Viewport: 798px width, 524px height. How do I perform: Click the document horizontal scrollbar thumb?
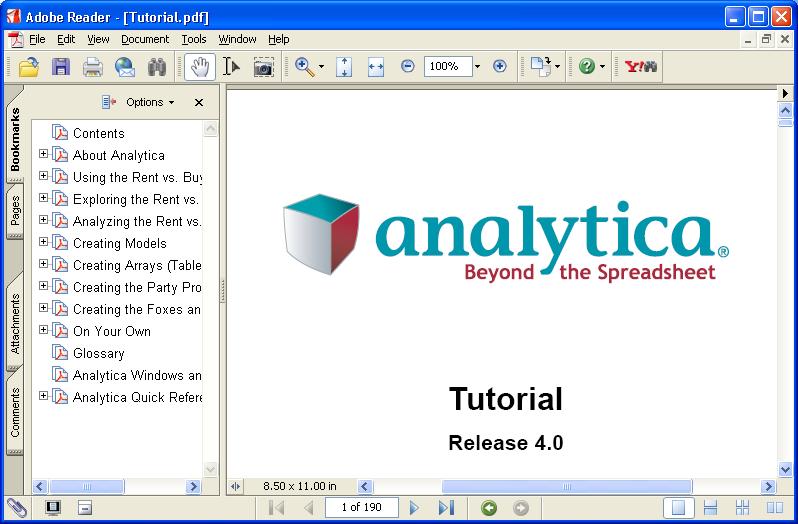pyautogui.click(x=566, y=486)
